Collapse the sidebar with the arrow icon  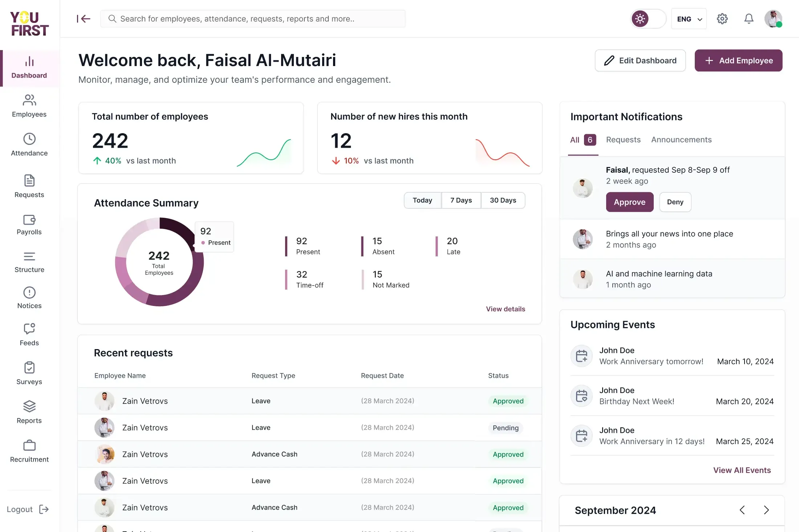pyautogui.click(x=84, y=19)
